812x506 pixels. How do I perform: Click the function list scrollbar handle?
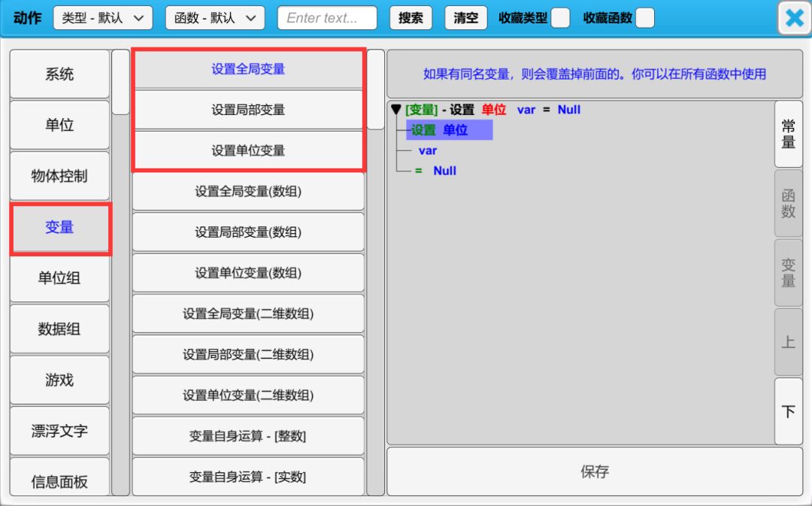click(x=376, y=90)
